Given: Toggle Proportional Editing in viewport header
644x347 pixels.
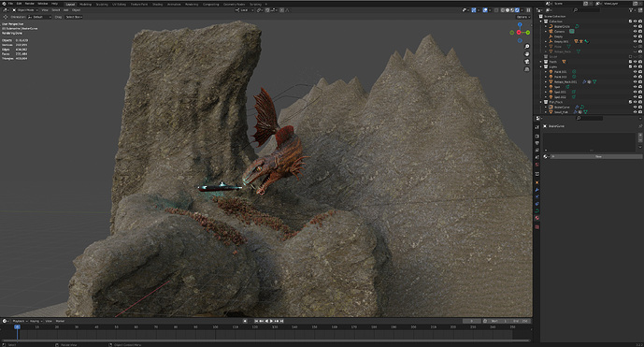Looking at the screenshot, I should (281, 10).
